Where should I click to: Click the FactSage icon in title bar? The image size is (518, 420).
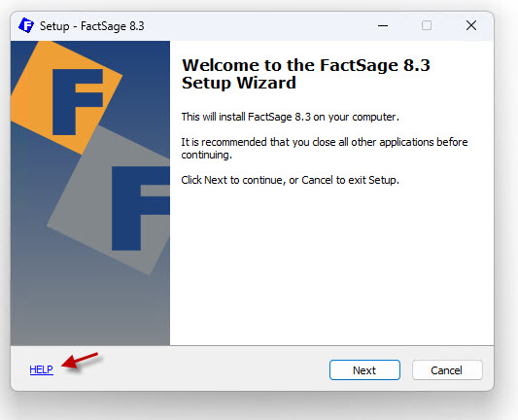click(26, 25)
